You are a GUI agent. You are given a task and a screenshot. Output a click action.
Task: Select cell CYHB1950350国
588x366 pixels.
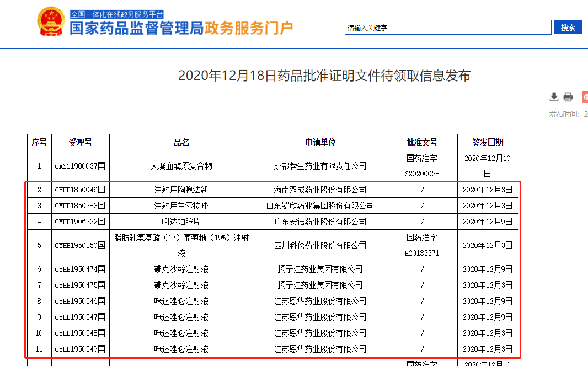coord(80,245)
